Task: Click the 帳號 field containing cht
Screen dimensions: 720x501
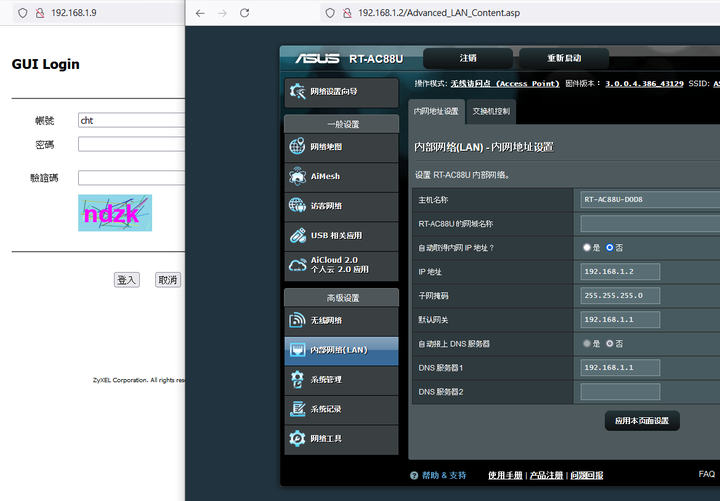Action: (131, 120)
